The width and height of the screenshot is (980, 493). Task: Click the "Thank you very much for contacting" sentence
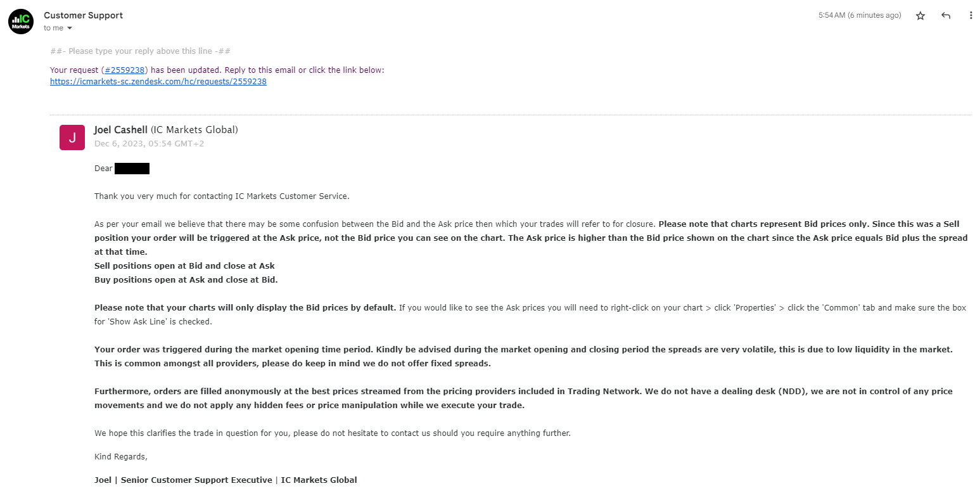[x=222, y=196]
